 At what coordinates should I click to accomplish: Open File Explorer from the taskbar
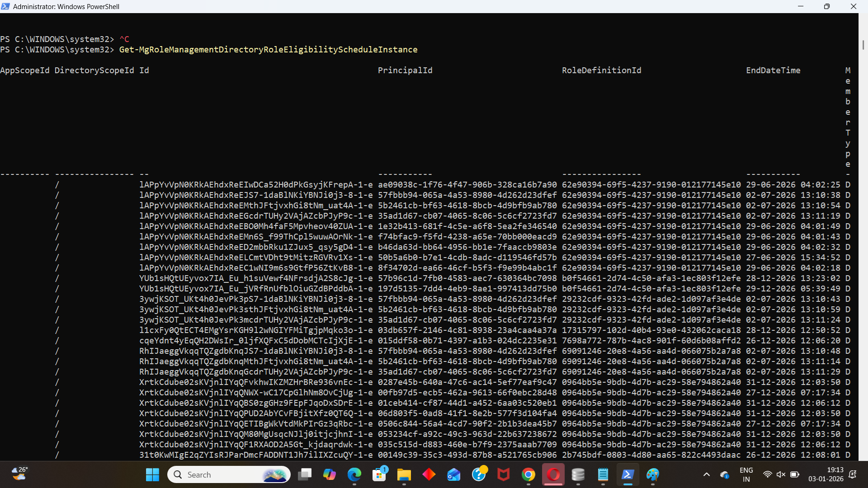click(404, 474)
